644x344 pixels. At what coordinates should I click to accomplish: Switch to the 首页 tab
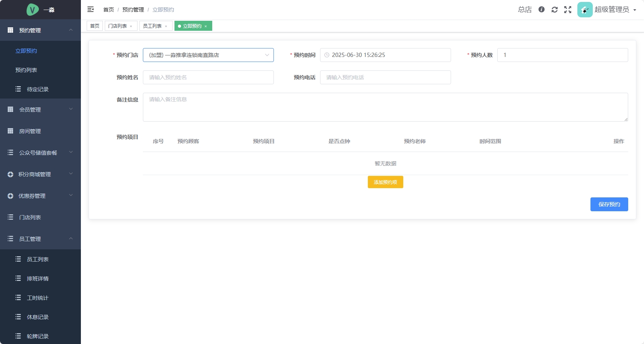(95, 26)
